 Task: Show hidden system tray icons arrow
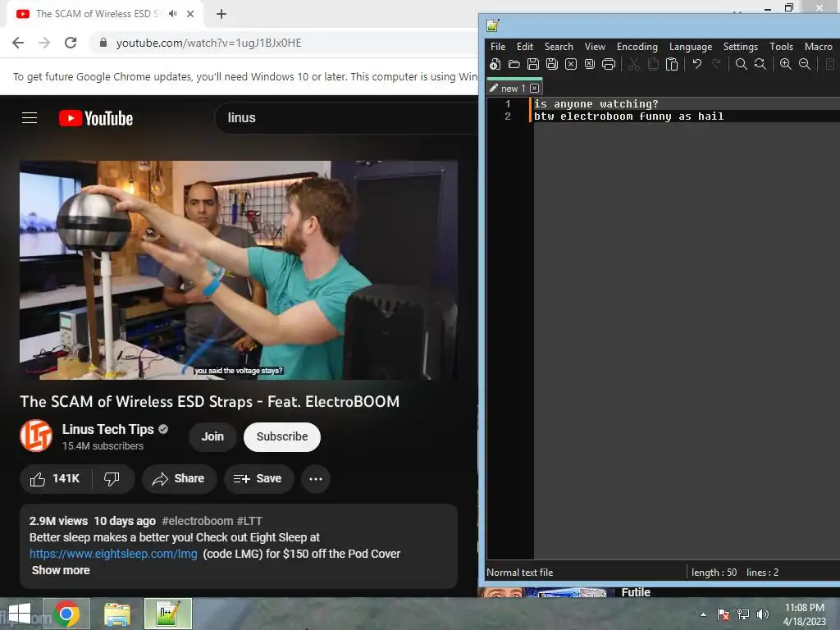[x=703, y=614]
